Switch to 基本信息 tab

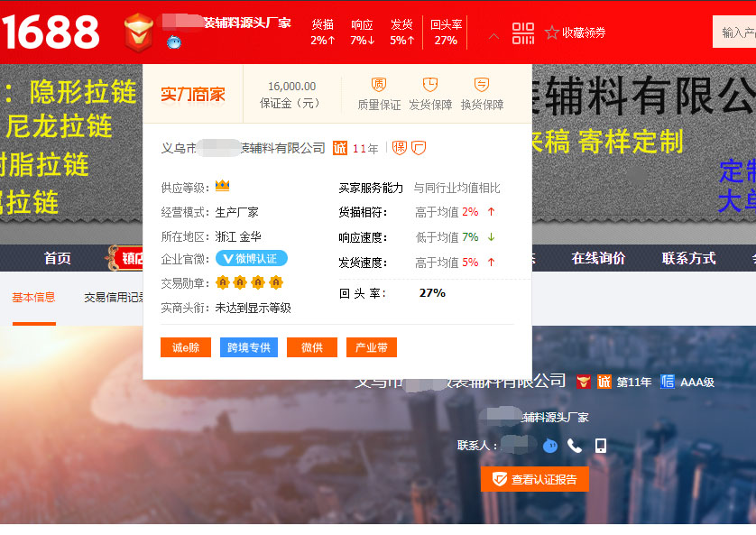pyautogui.click(x=33, y=298)
